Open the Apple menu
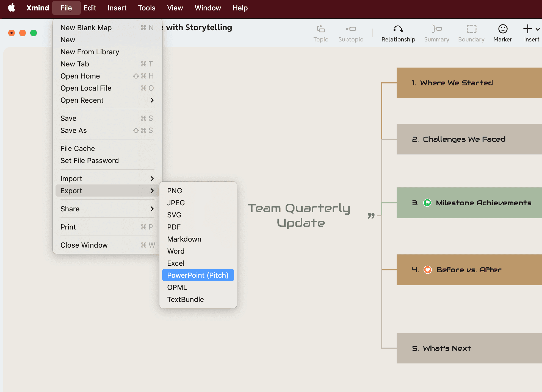 click(12, 8)
